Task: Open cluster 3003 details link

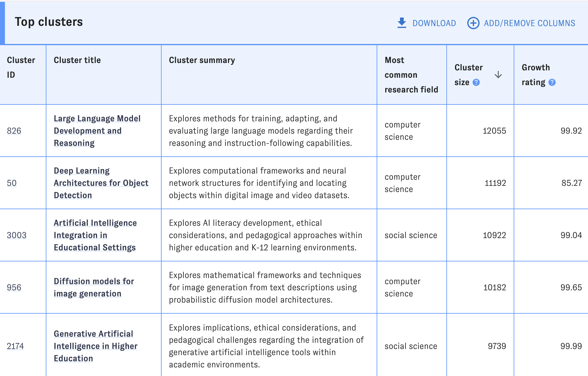Action: pos(17,235)
